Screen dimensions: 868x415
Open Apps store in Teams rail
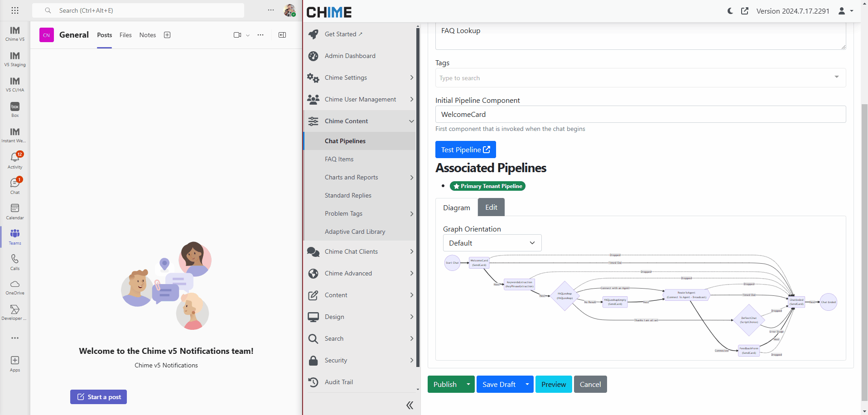[x=15, y=364]
